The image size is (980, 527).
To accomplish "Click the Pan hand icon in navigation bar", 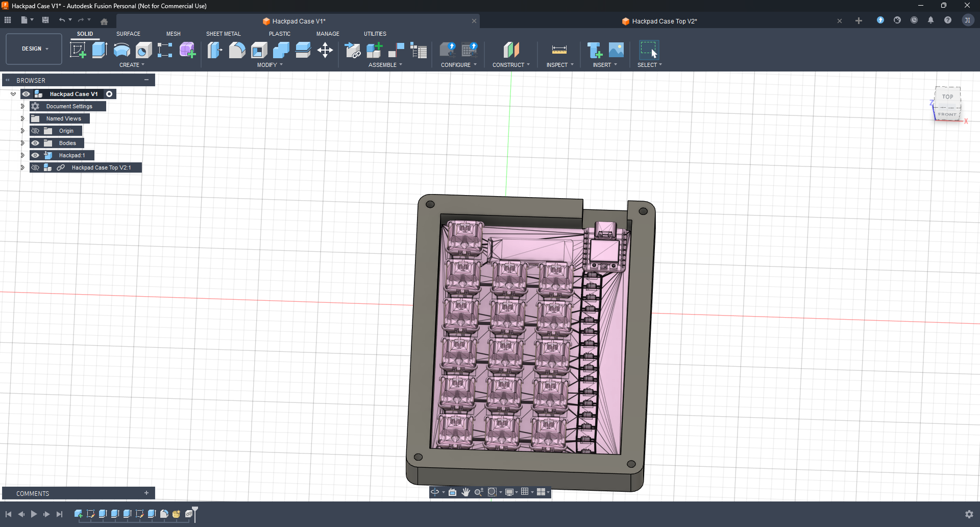I will pyautogui.click(x=465, y=492).
